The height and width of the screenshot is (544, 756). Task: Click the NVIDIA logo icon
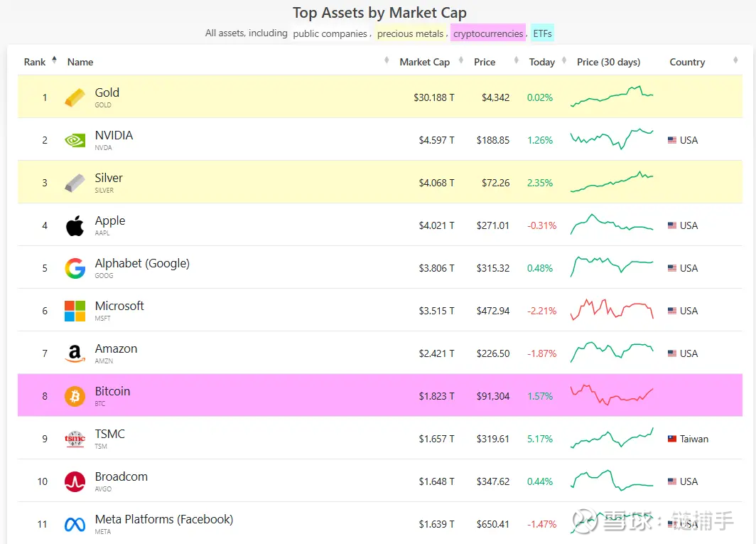tap(75, 140)
